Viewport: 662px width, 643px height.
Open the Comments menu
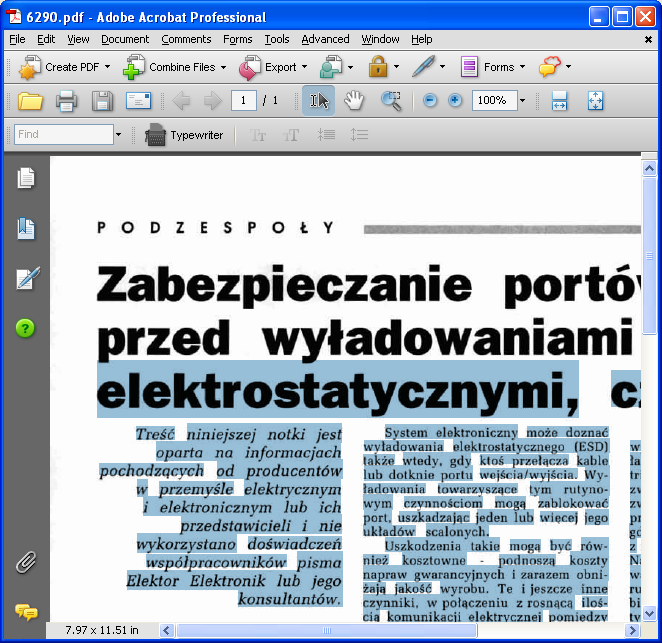[186, 39]
